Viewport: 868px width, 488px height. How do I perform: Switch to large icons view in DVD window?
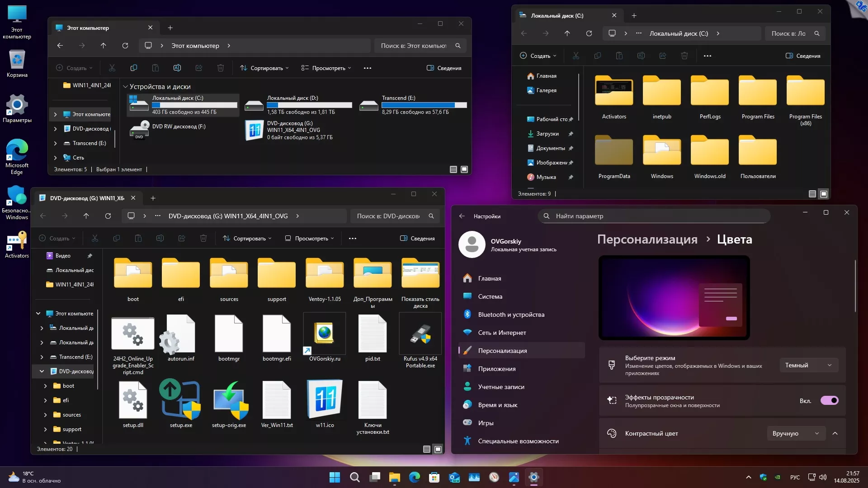tap(438, 449)
